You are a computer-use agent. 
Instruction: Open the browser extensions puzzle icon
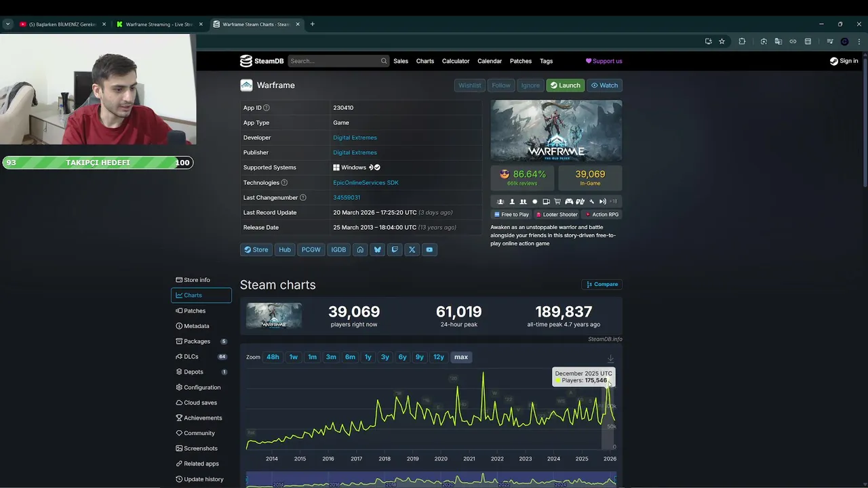[742, 41]
